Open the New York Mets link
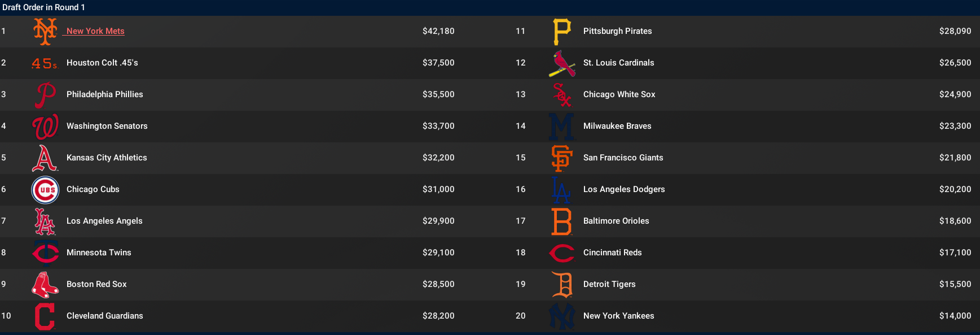This screenshot has width=980, height=335. coord(95,31)
